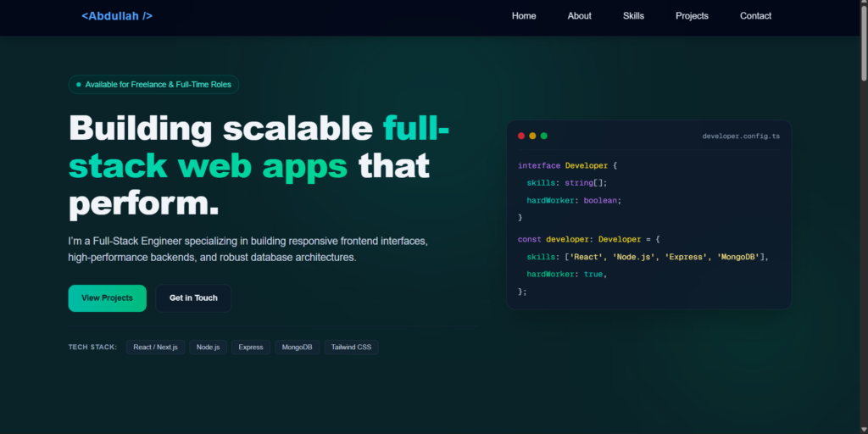The height and width of the screenshot is (434, 868).
Task: Click the developer.config.ts file name
Action: [741, 136]
